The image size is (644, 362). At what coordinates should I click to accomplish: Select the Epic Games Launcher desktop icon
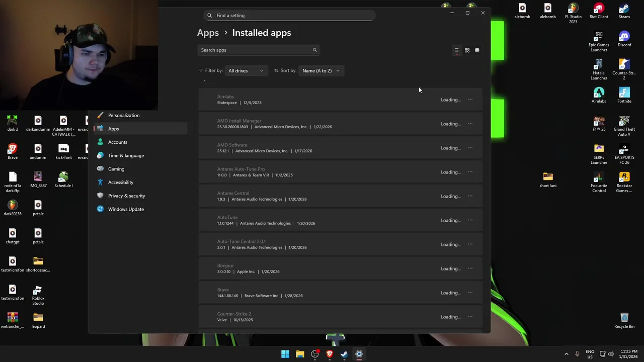tap(599, 42)
